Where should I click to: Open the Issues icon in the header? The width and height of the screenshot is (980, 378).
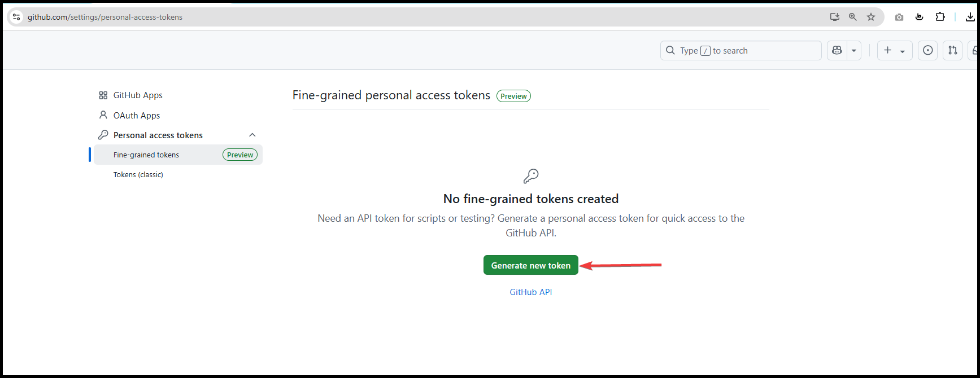pyautogui.click(x=927, y=50)
